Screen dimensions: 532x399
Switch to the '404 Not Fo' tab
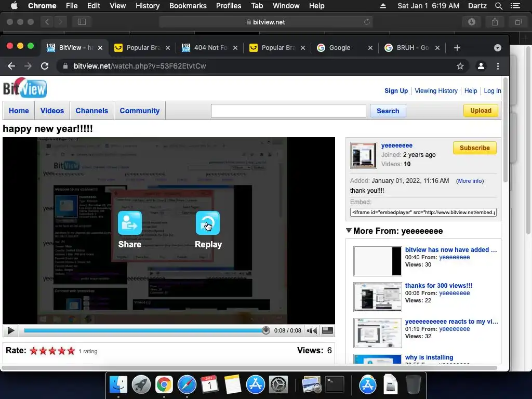[210, 48]
